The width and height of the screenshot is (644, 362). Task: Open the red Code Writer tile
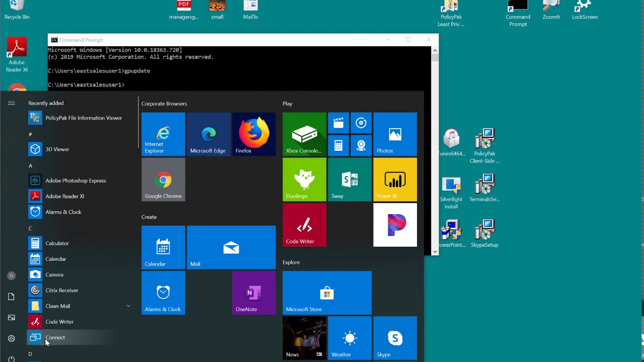click(304, 225)
